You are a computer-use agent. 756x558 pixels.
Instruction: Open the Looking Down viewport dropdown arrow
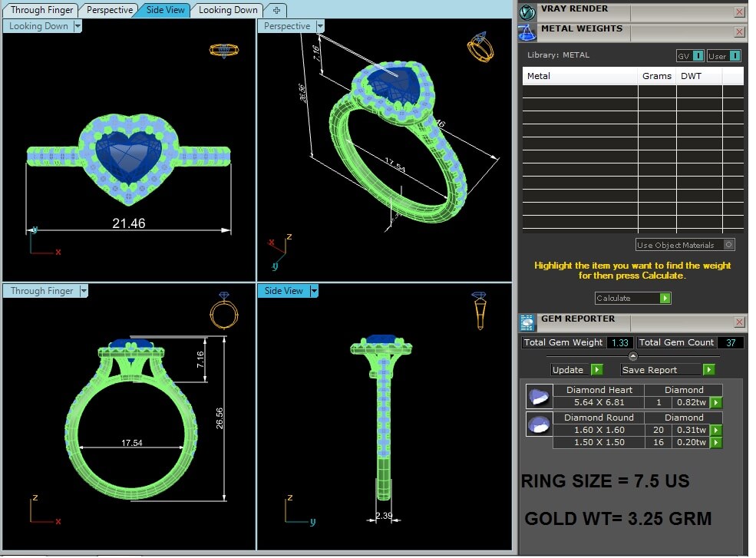pyautogui.click(x=78, y=26)
